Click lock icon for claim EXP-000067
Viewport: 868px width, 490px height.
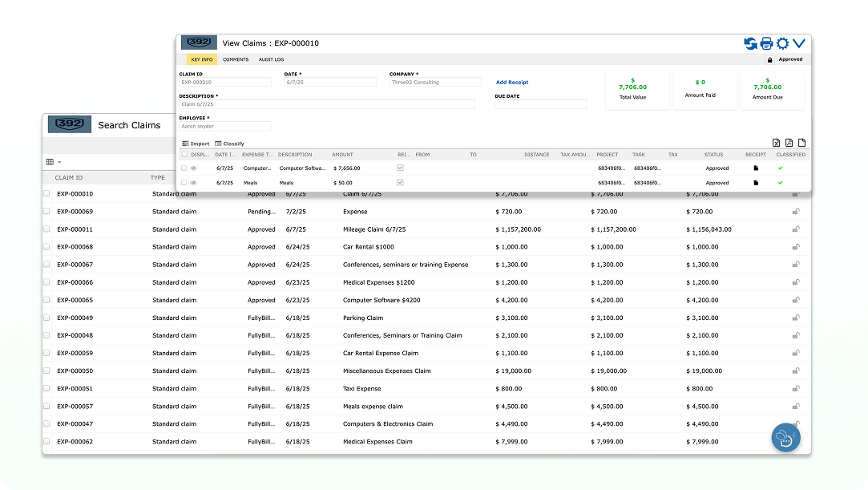point(796,265)
